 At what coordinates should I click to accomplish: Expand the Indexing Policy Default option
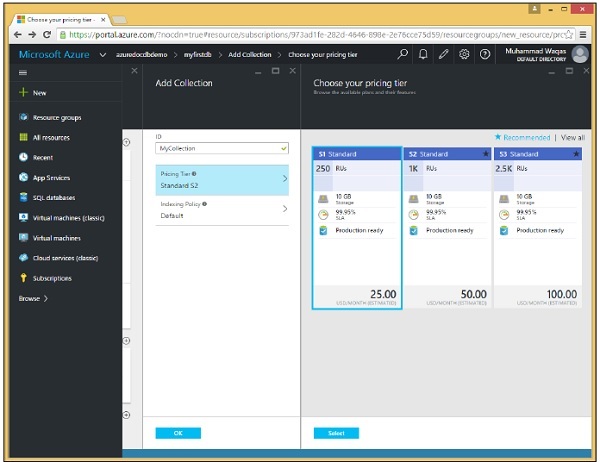(223, 209)
